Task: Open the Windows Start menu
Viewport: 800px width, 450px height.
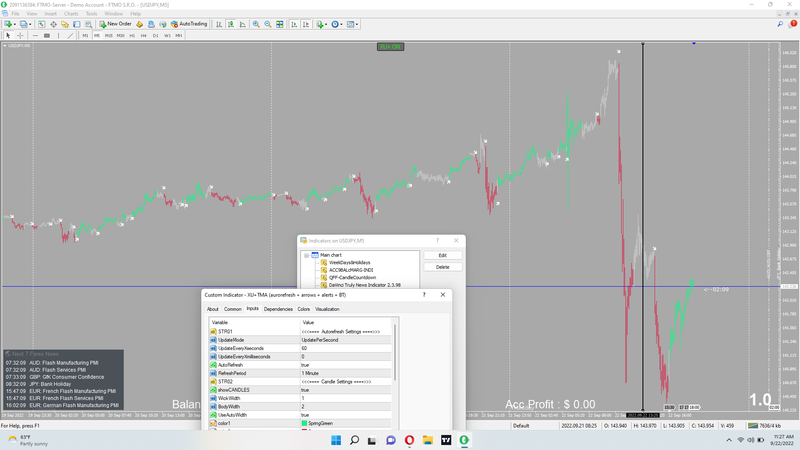Action: coord(336,440)
